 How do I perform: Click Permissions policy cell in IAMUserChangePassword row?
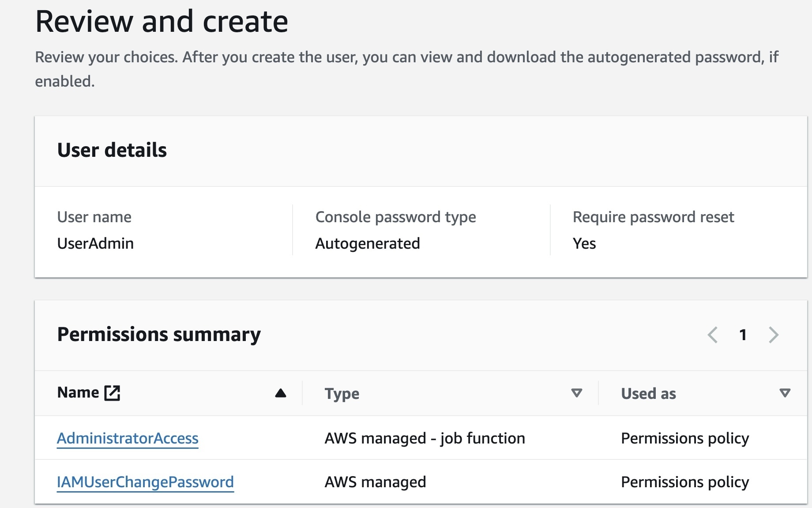coord(685,482)
